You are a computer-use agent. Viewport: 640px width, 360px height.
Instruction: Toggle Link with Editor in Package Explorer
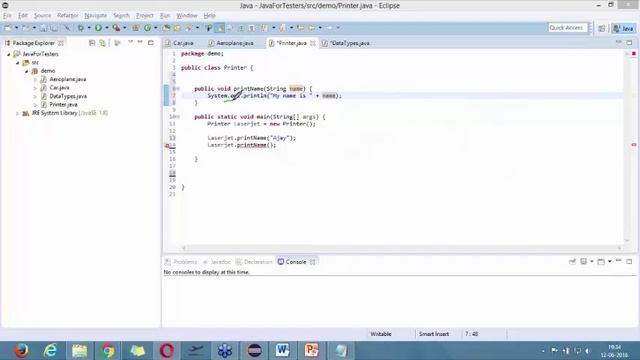coord(102,43)
